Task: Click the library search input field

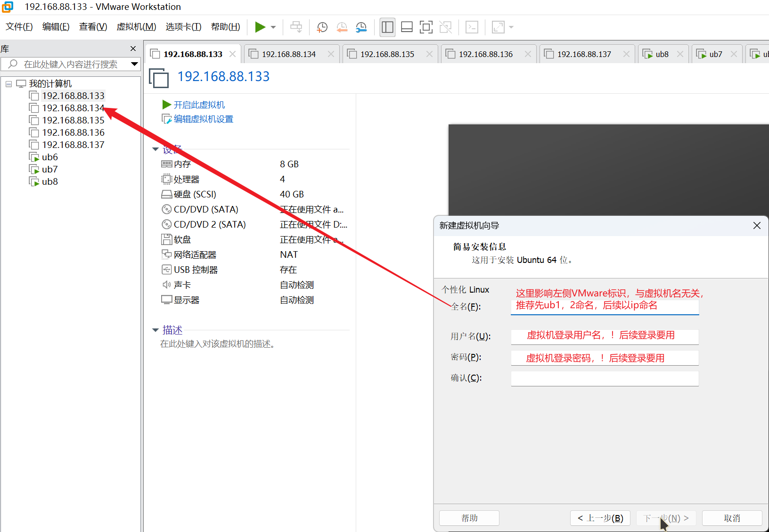Action: point(71,64)
